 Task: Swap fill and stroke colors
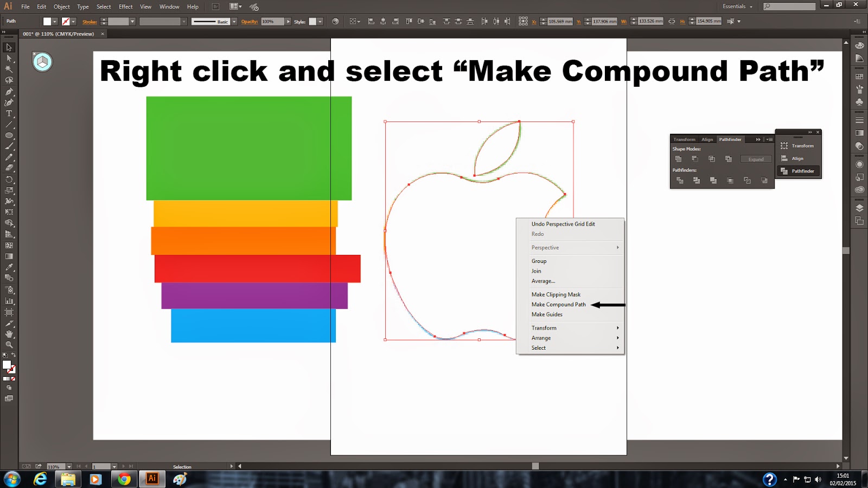tap(14, 355)
